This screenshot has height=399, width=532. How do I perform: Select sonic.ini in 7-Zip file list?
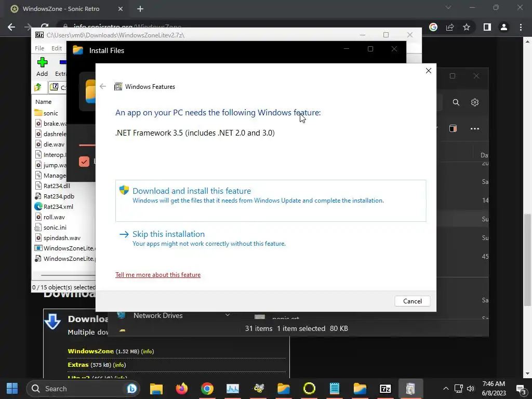coord(55,228)
